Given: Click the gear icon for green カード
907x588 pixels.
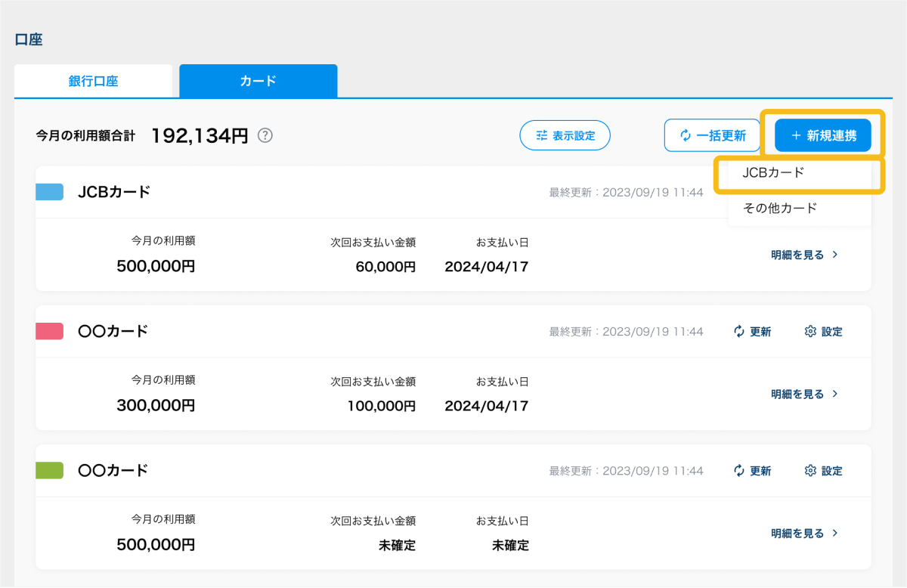Looking at the screenshot, I should click(810, 471).
